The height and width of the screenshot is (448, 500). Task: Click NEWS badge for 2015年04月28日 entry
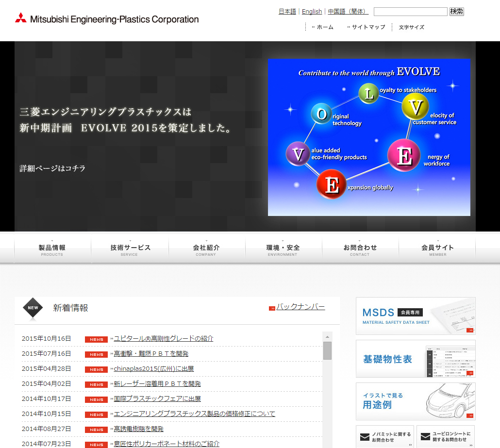pyautogui.click(x=96, y=369)
